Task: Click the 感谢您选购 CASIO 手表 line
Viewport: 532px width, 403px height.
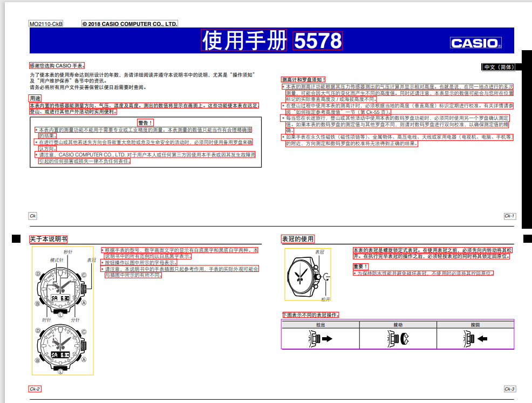Action: [x=57, y=65]
